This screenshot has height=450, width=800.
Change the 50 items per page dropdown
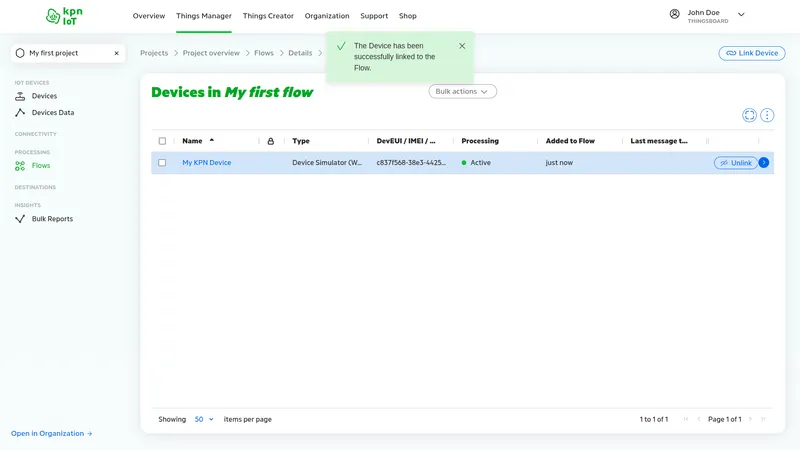(204, 419)
